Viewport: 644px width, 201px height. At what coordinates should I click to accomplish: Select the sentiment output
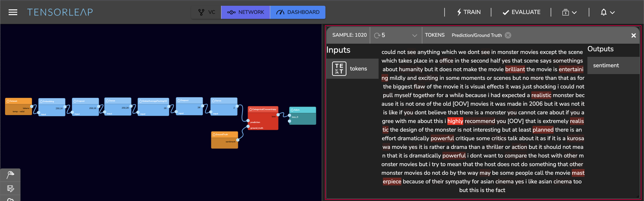613,65
